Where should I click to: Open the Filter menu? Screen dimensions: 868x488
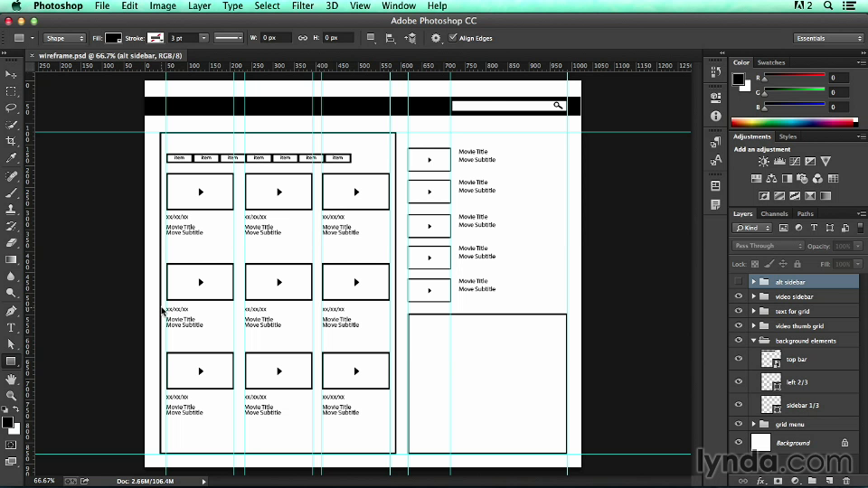[303, 5]
